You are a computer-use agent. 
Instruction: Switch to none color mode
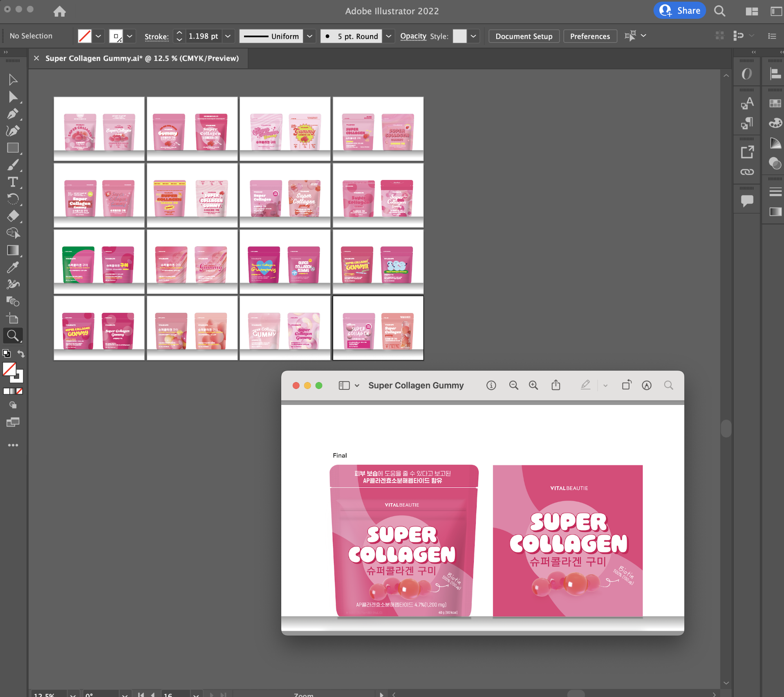[20, 391]
